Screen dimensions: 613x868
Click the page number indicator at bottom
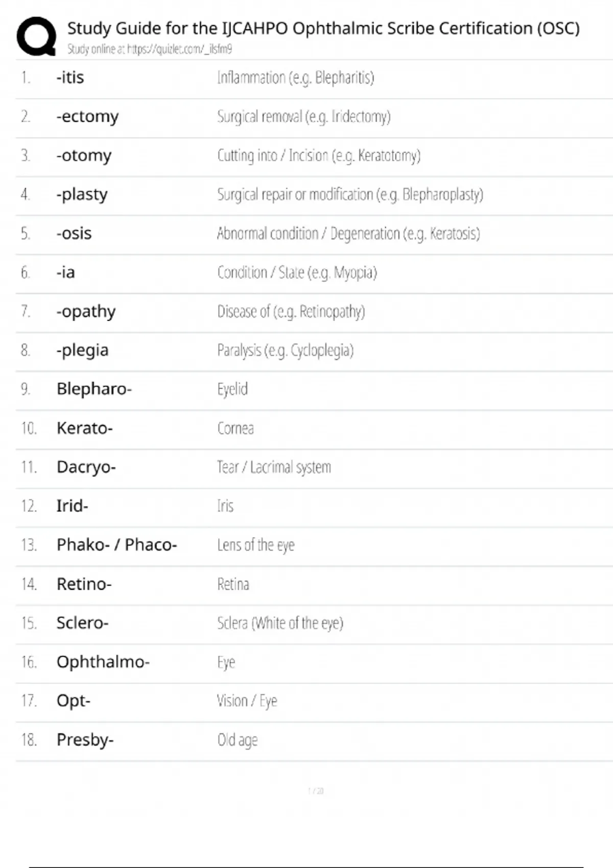point(316,791)
